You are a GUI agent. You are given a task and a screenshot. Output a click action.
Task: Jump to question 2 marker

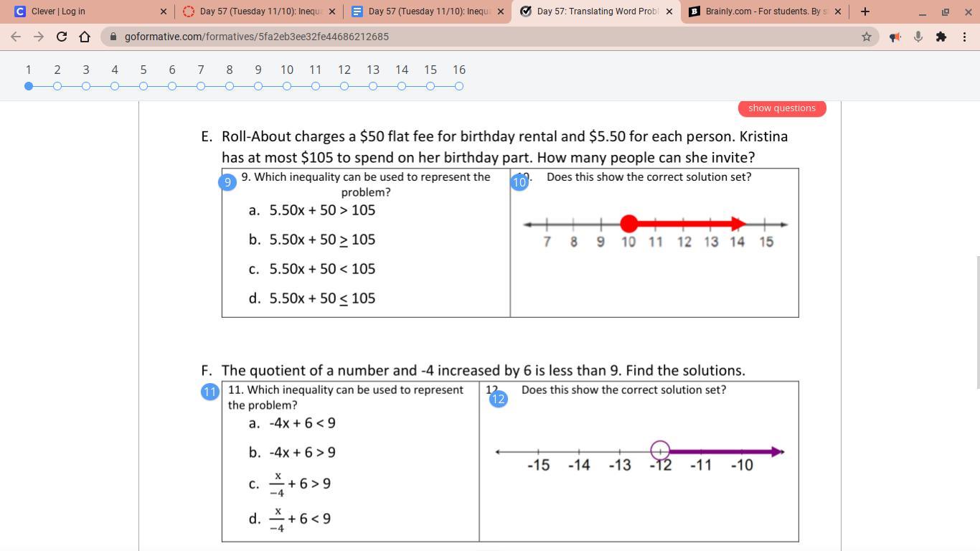coord(57,86)
